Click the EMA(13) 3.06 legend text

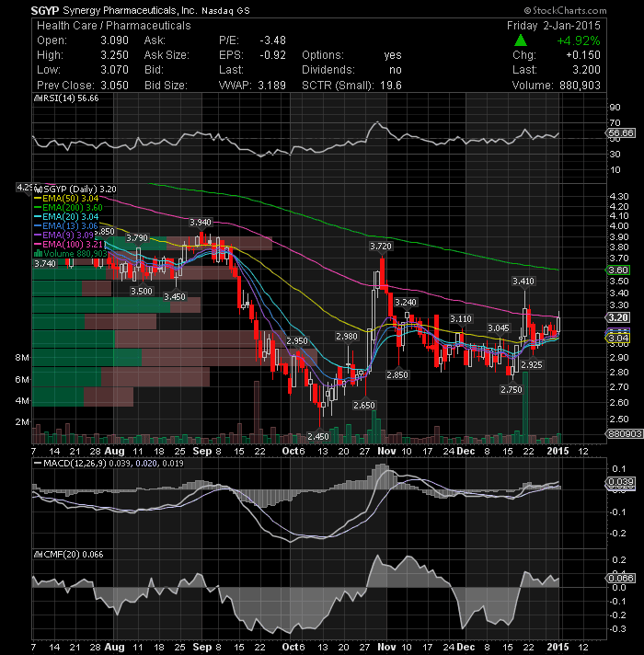(x=70, y=226)
